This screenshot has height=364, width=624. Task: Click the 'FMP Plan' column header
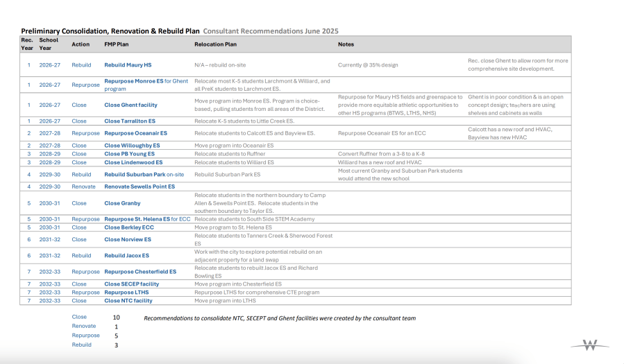point(116,44)
